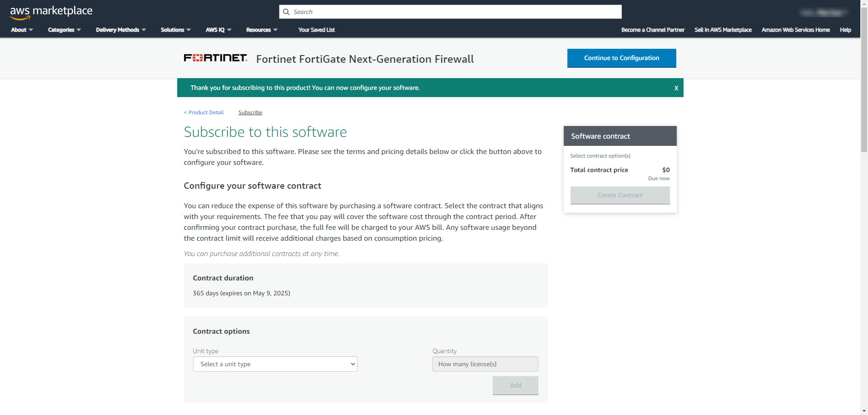Focus the Search input field
Image resolution: width=868 pixels, height=415 pixels.
(x=450, y=12)
